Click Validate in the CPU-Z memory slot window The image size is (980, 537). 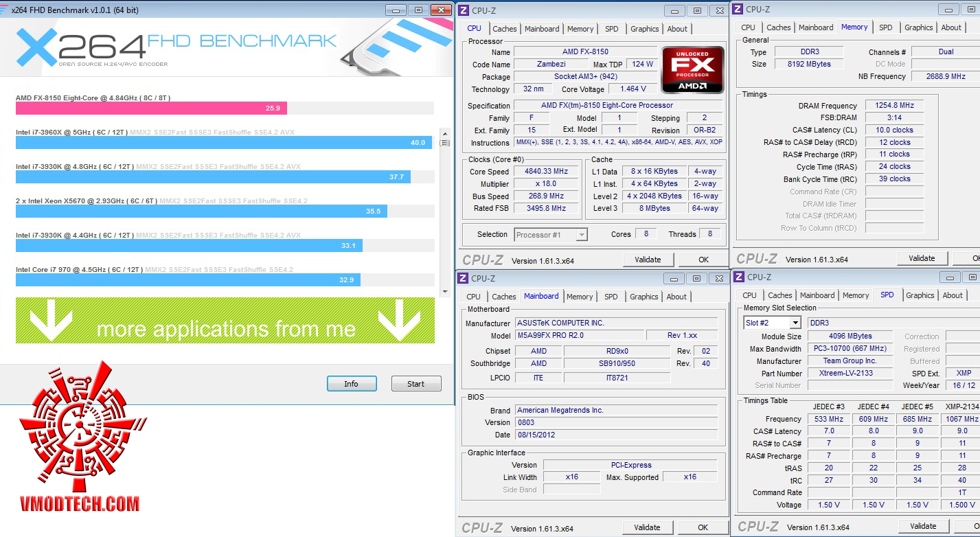[923, 526]
